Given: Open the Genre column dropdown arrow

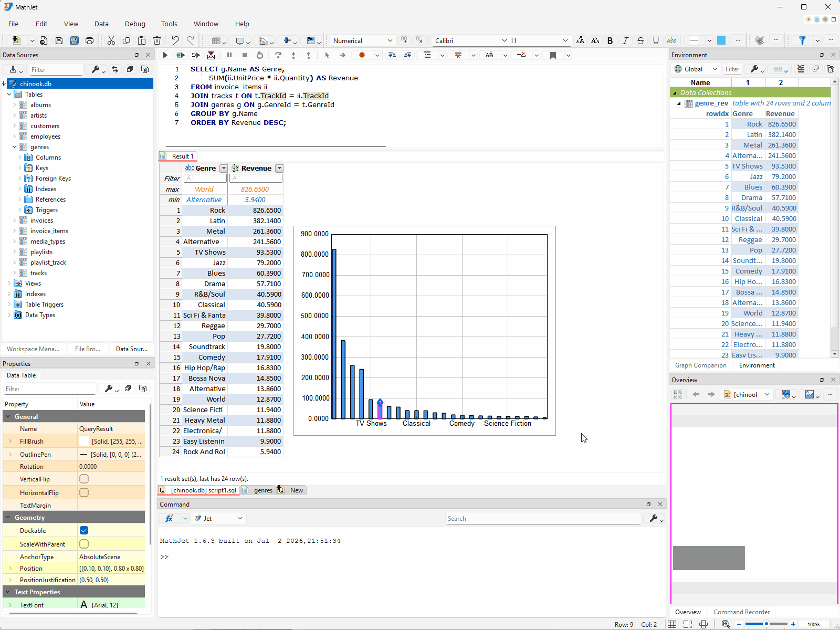Looking at the screenshot, I should 224,168.
